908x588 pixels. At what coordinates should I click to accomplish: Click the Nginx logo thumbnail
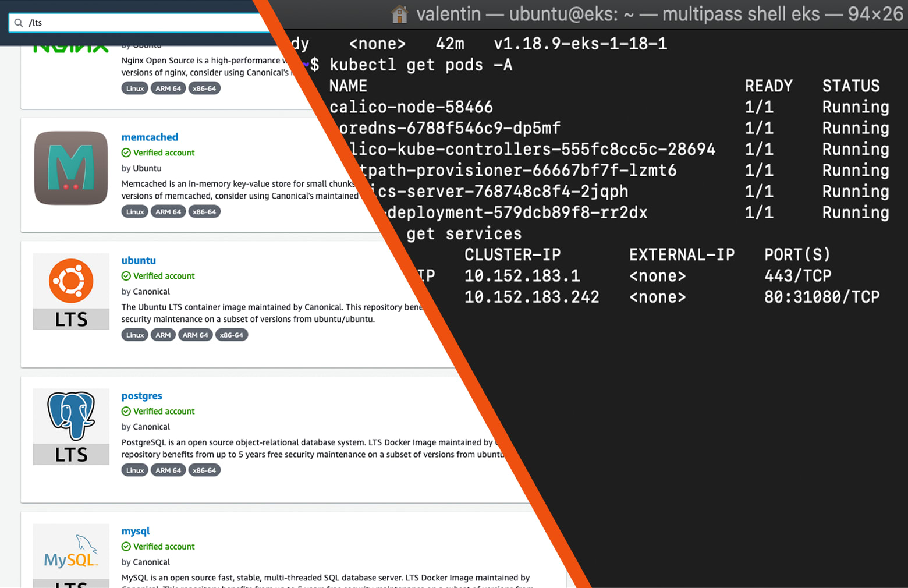click(x=71, y=48)
